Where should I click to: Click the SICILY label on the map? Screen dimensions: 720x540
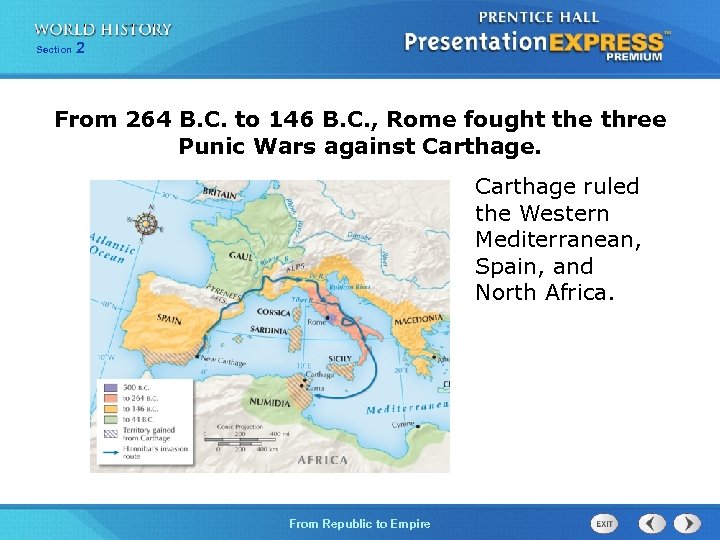pyautogui.click(x=340, y=359)
